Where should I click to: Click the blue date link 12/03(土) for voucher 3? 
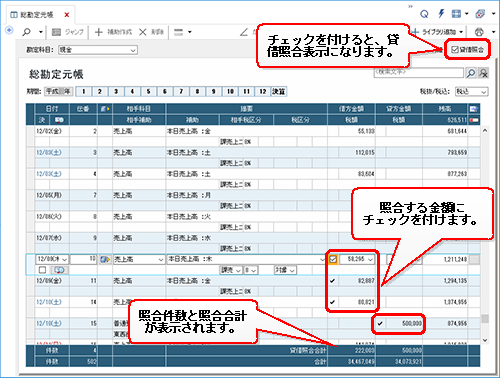coord(49,153)
